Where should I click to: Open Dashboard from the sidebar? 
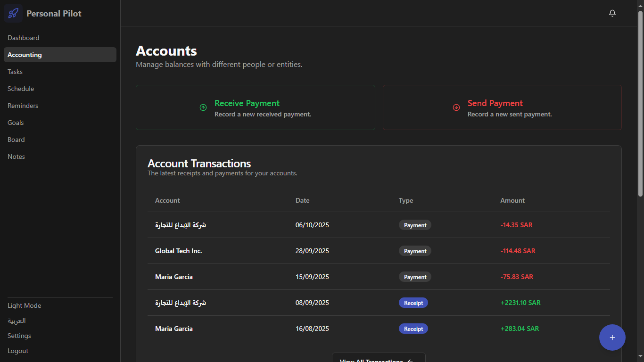(24, 38)
